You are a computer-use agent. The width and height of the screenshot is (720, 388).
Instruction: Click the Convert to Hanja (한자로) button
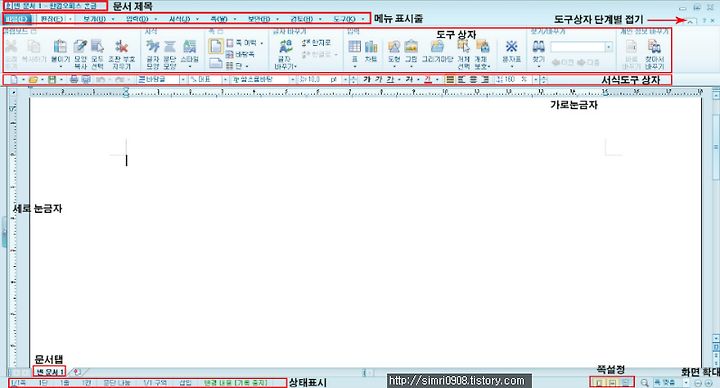[316, 42]
